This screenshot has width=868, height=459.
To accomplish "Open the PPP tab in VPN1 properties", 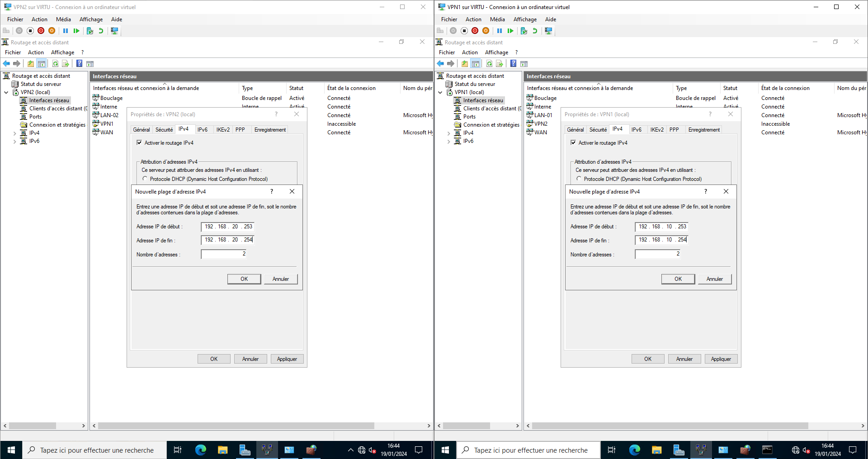I will [x=674, y=130].
